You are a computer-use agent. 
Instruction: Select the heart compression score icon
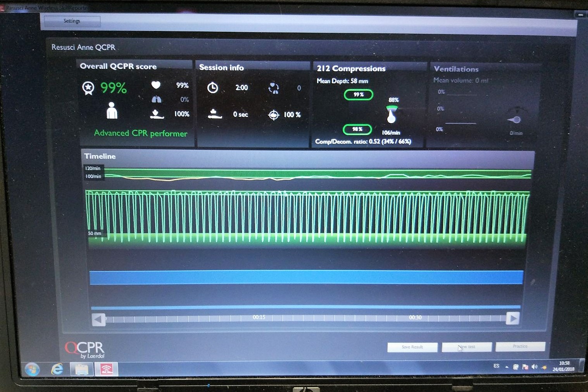pyautogui.click(x=156, y=85)
